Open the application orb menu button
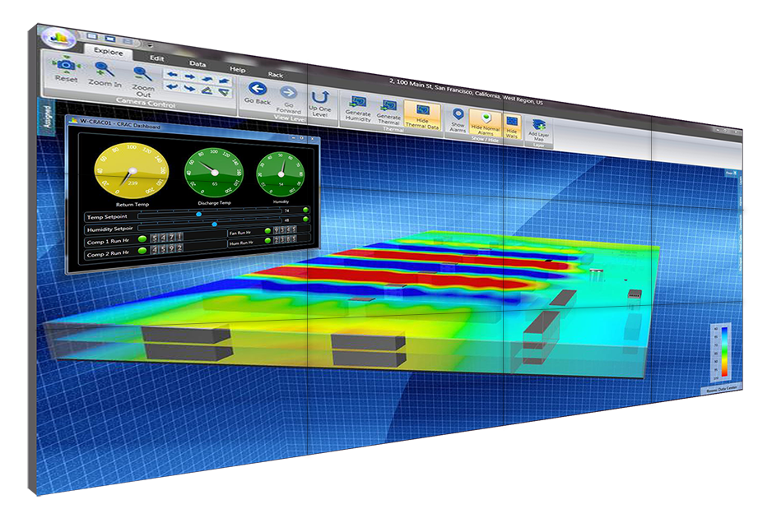 coord(58,37)
